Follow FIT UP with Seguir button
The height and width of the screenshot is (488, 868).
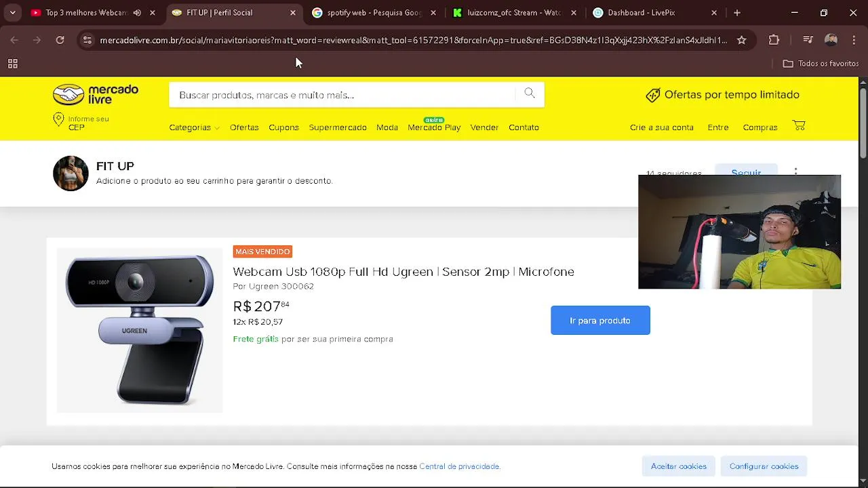point(746,170)
